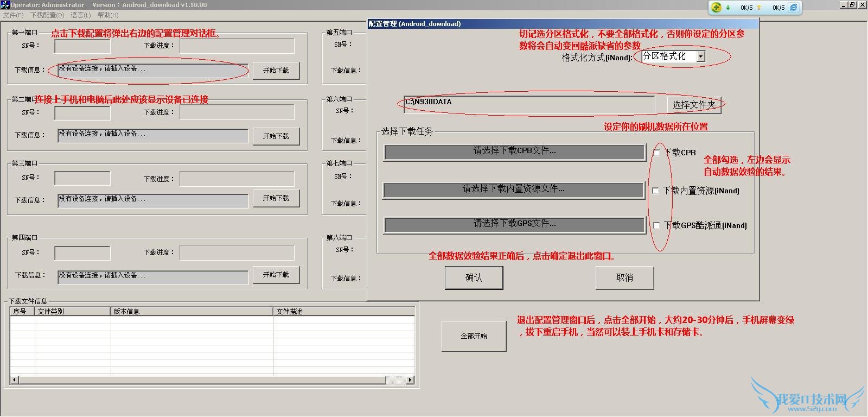Image resolution: width=868 pixels, height=417 pixels.
Task: Check the 下载GPS酷派通(iNand) option
Action: [656, 225]
